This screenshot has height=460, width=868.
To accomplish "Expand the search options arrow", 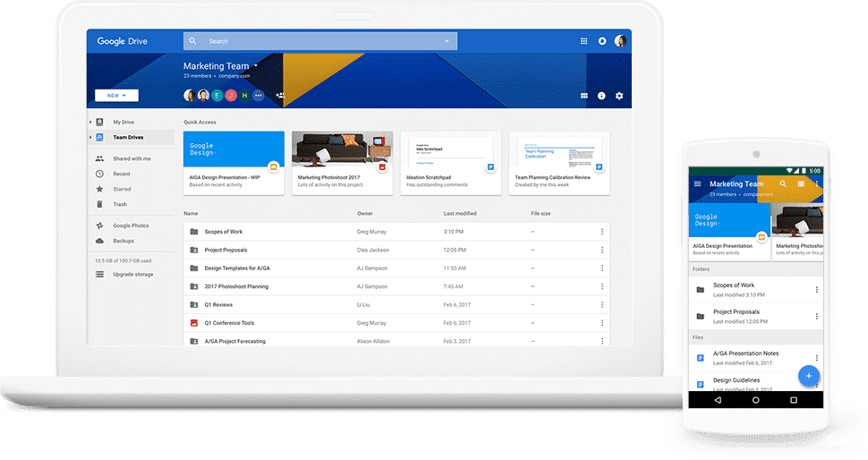I will coord(447,41).
